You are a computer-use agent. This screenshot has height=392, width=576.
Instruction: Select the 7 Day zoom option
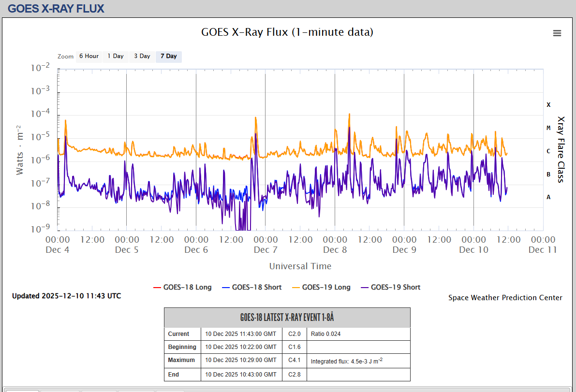coord(169,56)
